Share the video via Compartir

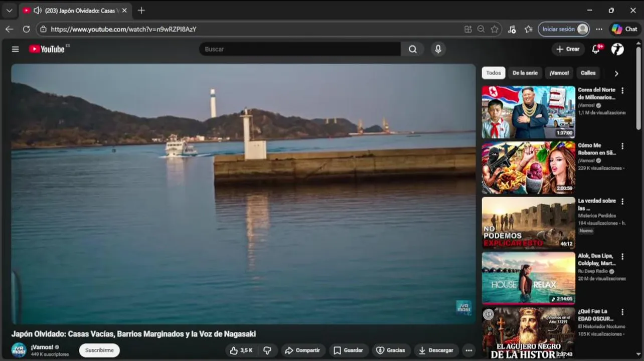click(x=302, y=350)
